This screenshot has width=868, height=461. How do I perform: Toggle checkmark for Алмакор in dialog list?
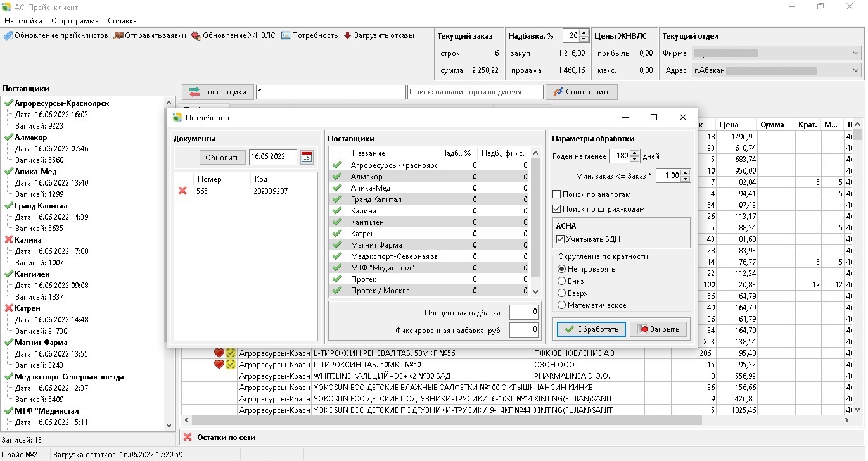point(337,177)
